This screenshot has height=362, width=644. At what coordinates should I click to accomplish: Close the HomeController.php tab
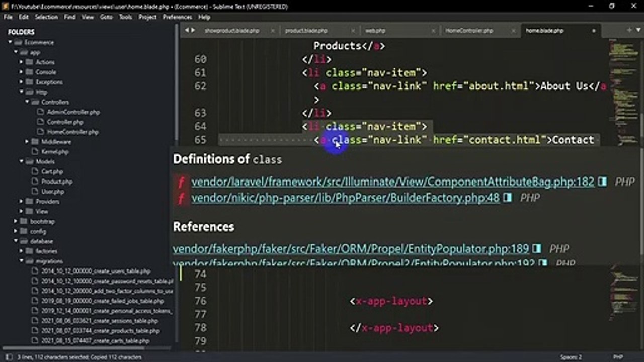(x=513, y=31)
